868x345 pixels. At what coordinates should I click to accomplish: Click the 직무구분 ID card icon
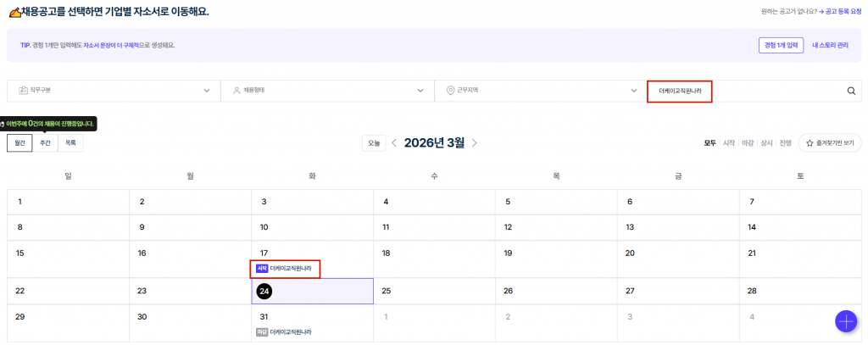(23, 91)
